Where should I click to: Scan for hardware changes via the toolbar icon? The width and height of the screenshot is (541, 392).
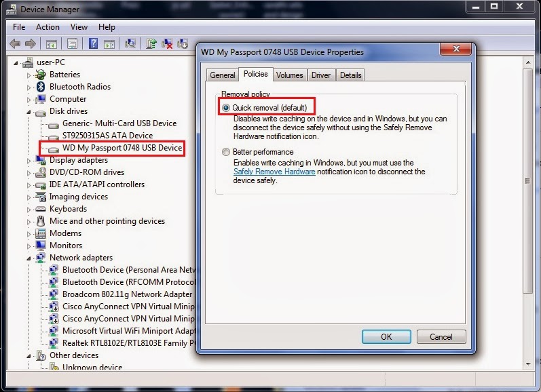pos(130,43)
